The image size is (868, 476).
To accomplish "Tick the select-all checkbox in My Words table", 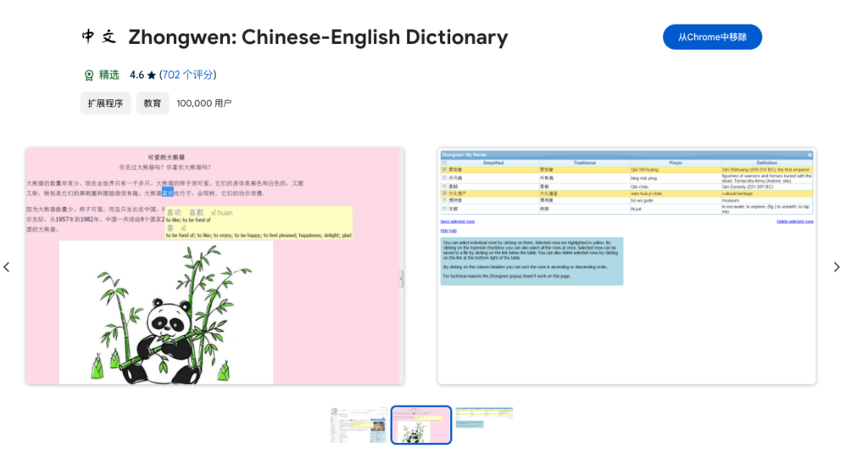I will pos(444,162).
